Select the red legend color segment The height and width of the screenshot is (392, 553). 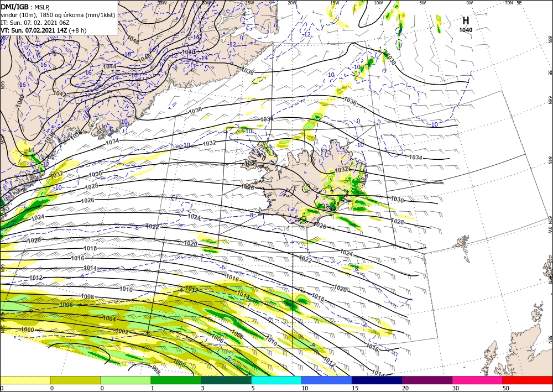528,380
